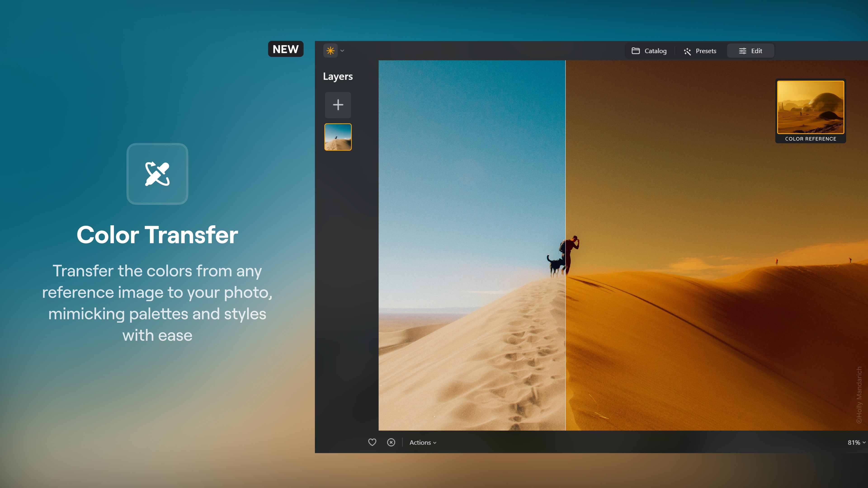This screenshot has height=488, width=868.
Task: Expand the dropdown beside the Luminar logo
Action: (x=342, y=51)
